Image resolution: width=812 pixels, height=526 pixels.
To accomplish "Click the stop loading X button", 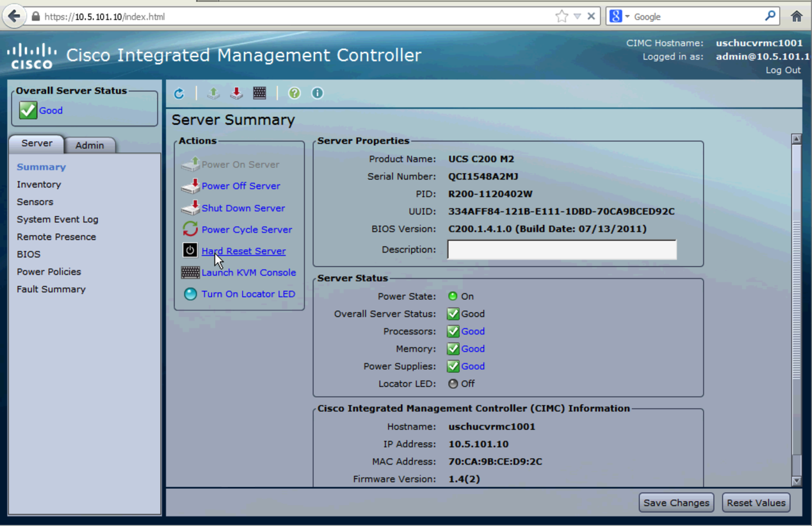I will [591, 17].
